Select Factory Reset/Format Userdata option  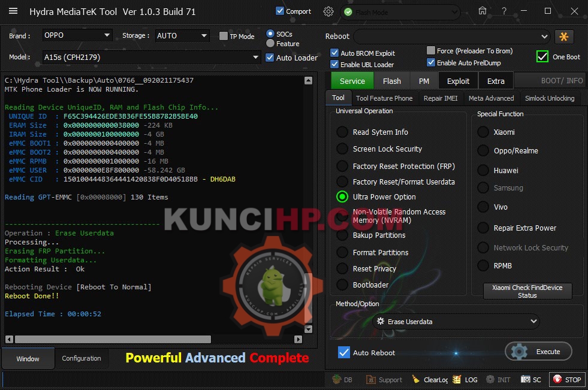342,182
